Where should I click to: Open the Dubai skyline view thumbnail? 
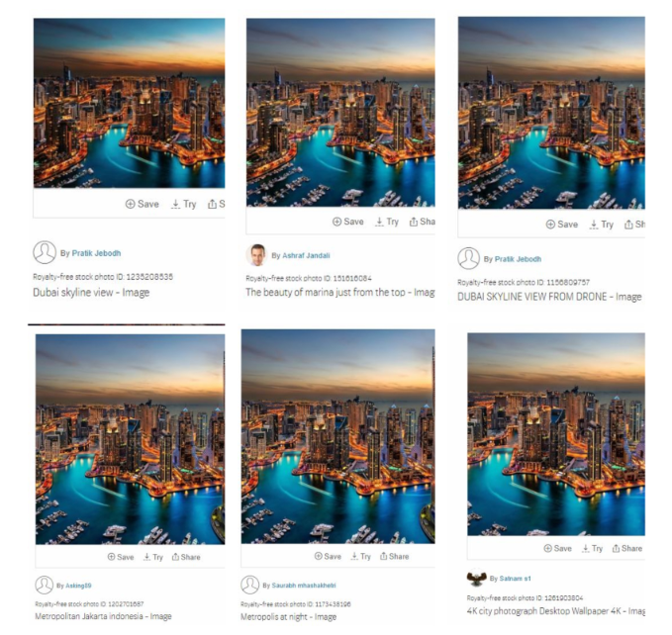129,103
